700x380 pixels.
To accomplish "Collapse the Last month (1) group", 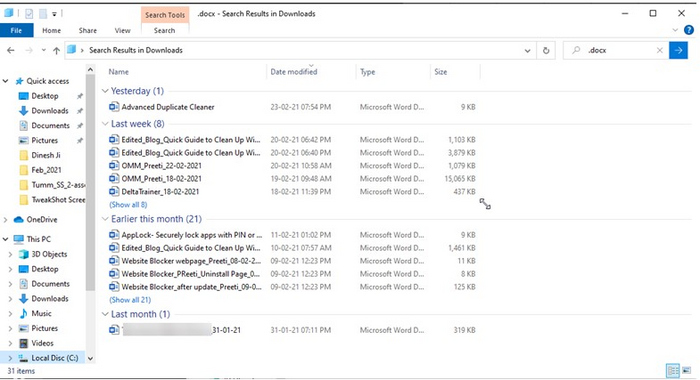I will (105, 314).
